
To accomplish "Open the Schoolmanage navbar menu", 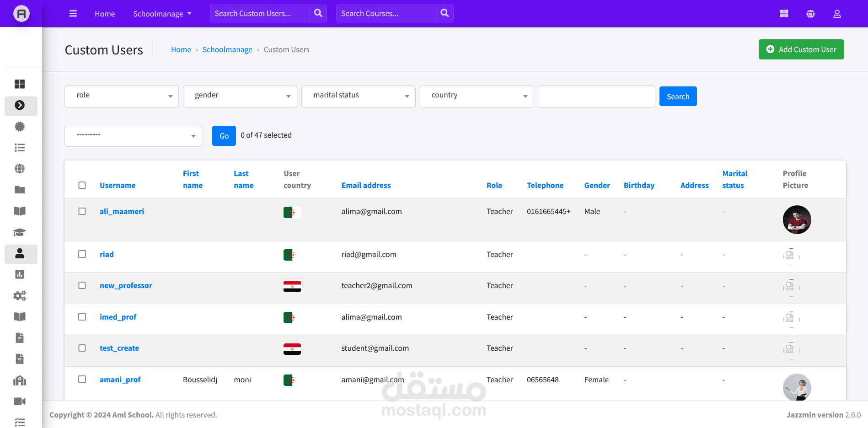I will pyautogui.click(x=162, y=14).
